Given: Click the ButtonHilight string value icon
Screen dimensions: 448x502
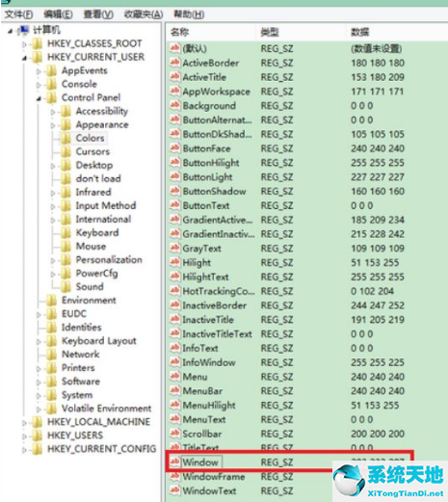Looking at the screenshot, I should 174,162.
